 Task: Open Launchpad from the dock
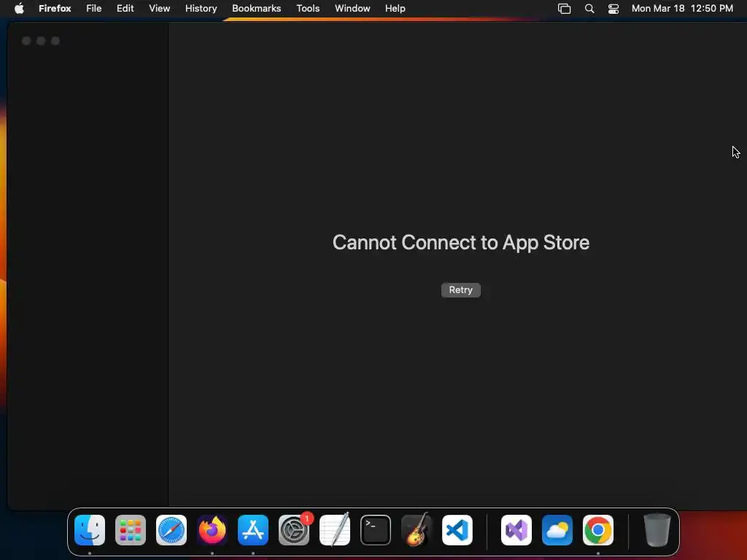point(131,530)
